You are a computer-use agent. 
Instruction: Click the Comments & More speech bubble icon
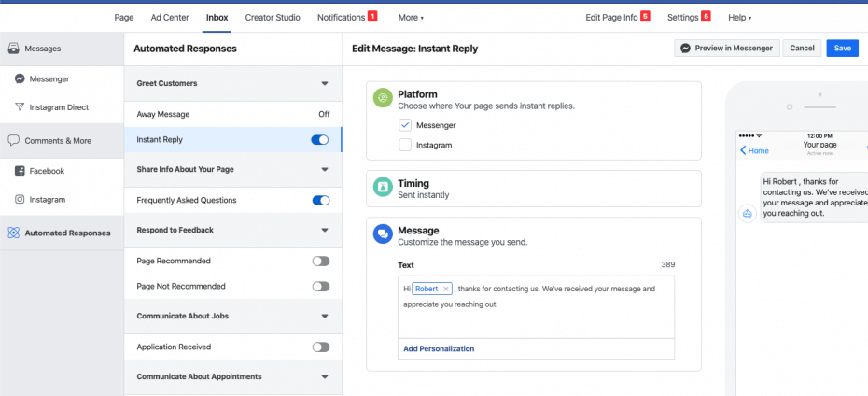click(14, 141)
